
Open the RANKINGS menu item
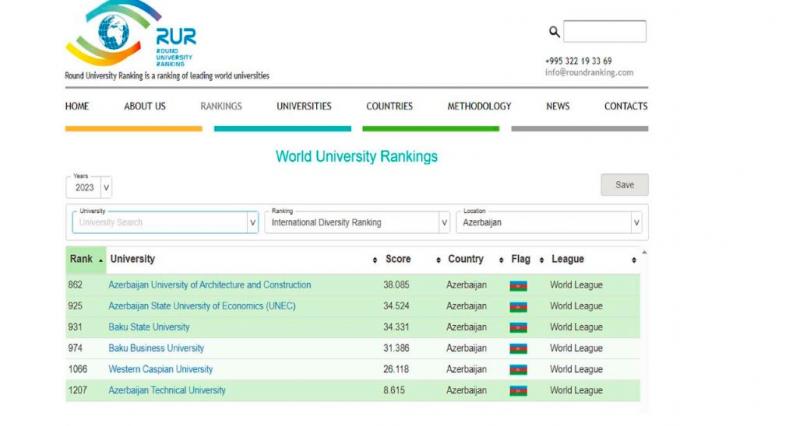pyautogui.click(x=221, y=106)
